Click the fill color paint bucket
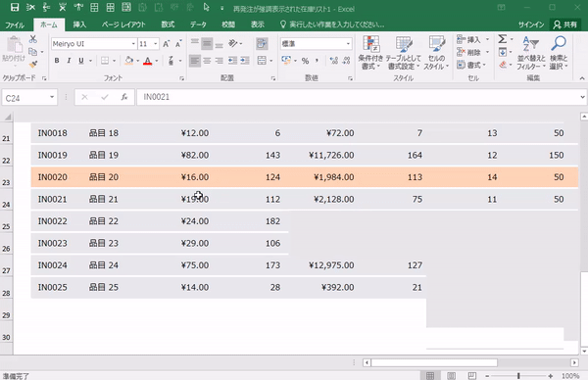Screen dimensions: 588x380 point(129,61)
